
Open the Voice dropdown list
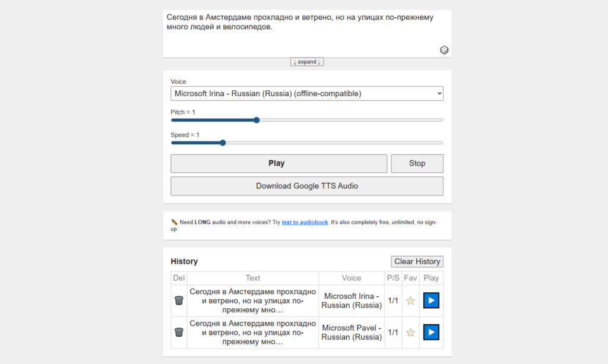coord(307,93)
